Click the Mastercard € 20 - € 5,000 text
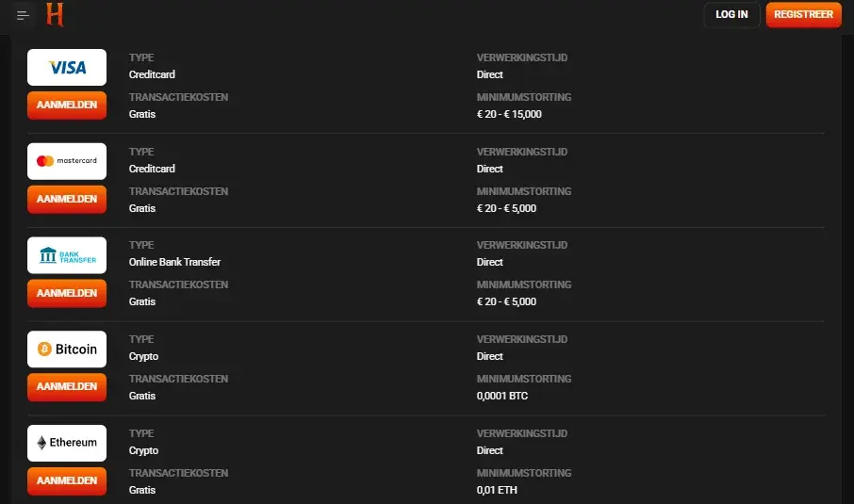 coord(506,208)
